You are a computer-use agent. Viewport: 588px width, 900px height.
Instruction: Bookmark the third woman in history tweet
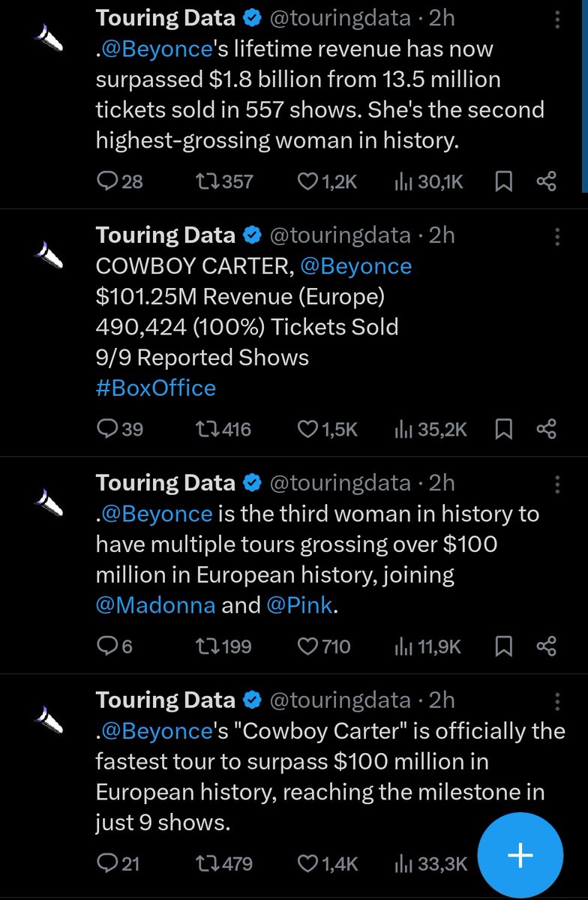click(505, 646)
